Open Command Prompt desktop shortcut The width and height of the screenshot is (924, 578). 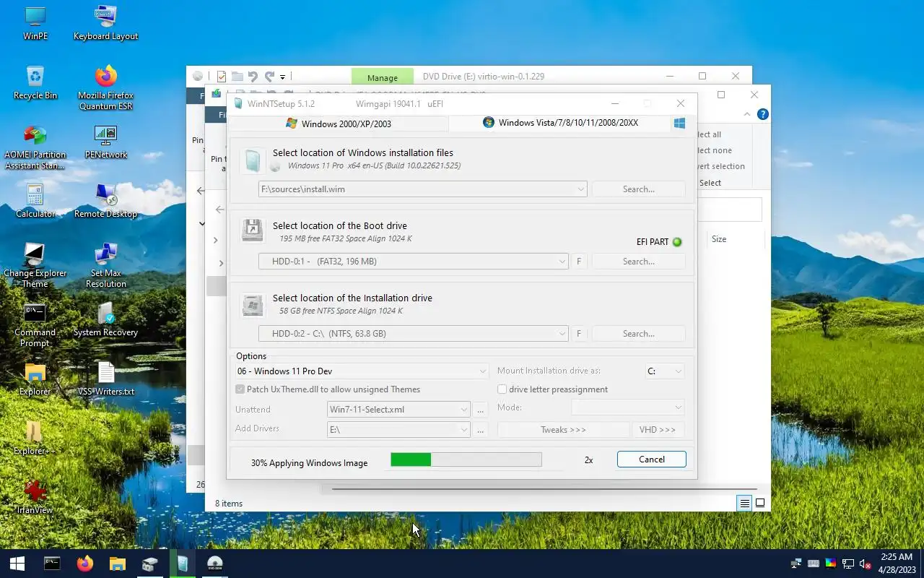tap(35, 324)
